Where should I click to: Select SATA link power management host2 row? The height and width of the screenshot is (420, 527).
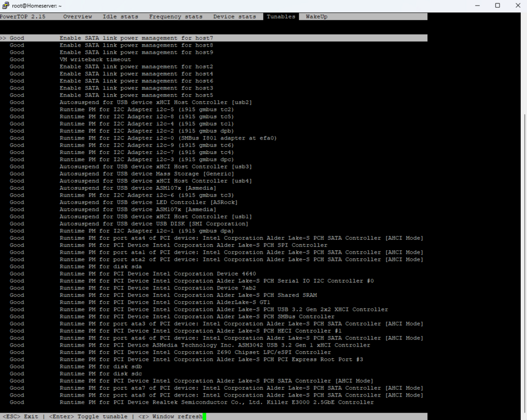111,67
